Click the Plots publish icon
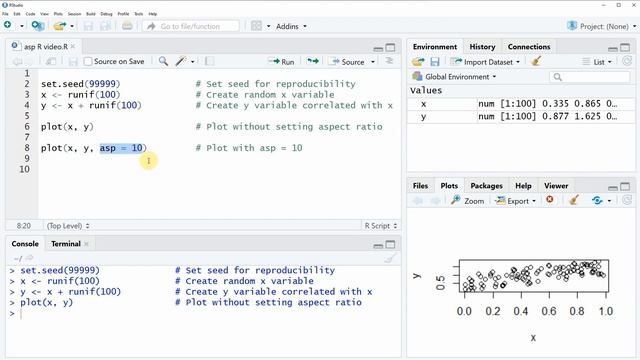This screenshot has height=360, width=640. coord(597,200)
